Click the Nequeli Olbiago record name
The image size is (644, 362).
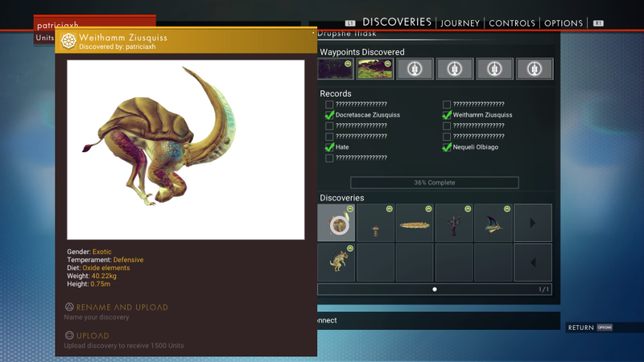476,147
